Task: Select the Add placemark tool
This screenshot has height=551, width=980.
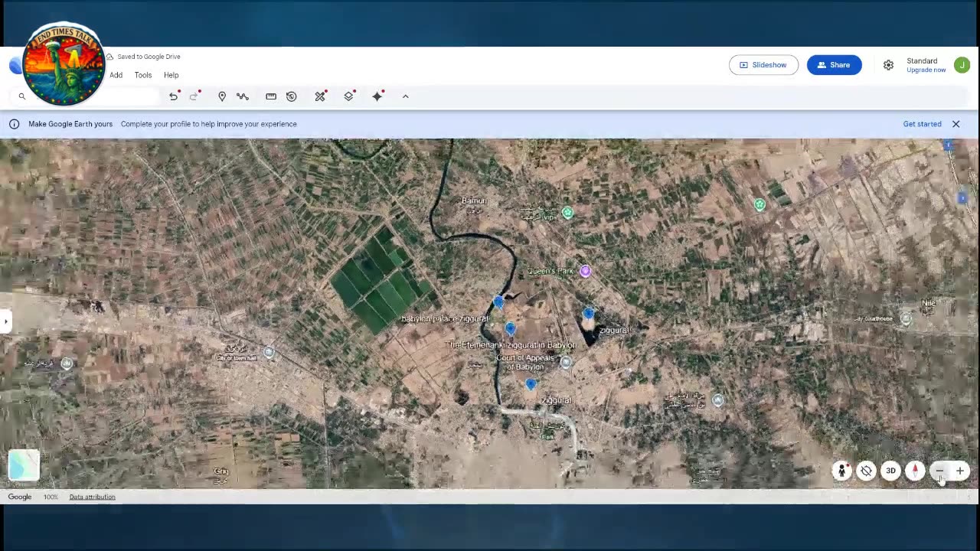Action: (x=222, y=96)
